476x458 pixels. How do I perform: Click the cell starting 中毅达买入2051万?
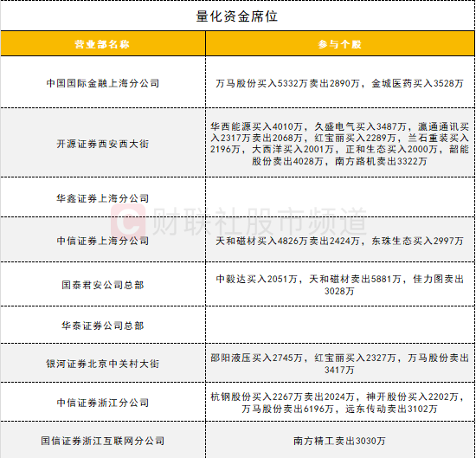339,285
